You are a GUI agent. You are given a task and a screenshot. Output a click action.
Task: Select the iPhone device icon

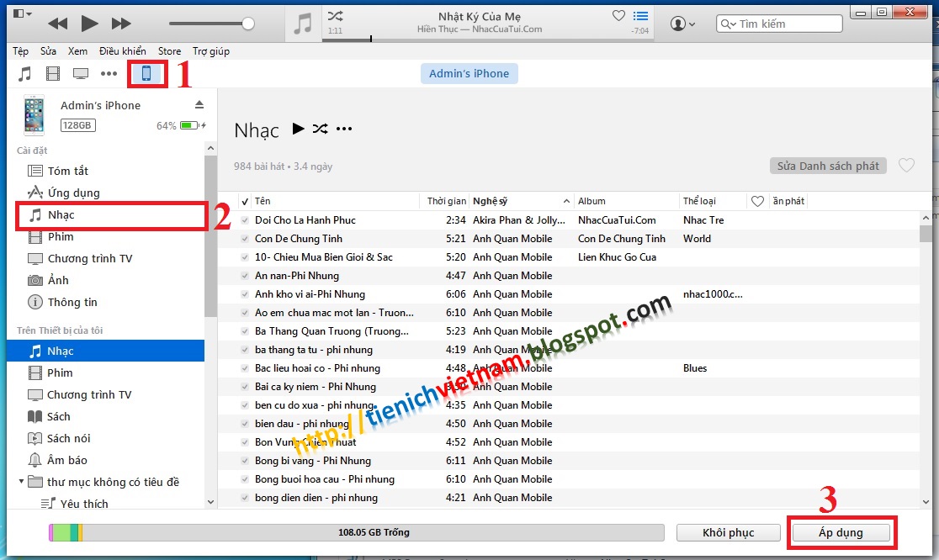point(146,74)
